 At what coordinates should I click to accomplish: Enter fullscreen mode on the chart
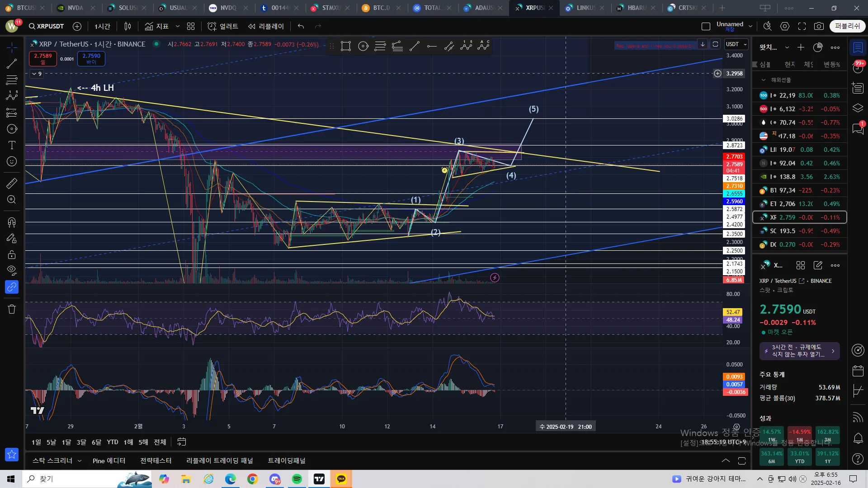coord(802,26)
